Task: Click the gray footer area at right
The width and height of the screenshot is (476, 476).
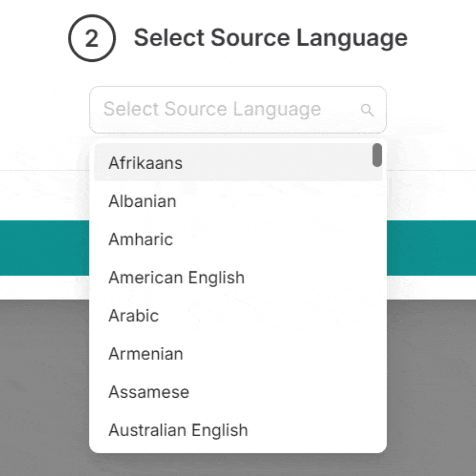Action: tap(431, 388)
